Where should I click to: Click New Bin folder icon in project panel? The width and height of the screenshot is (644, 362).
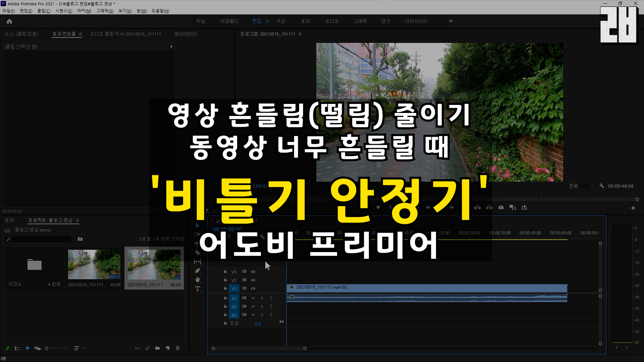(x=157, y=348)
